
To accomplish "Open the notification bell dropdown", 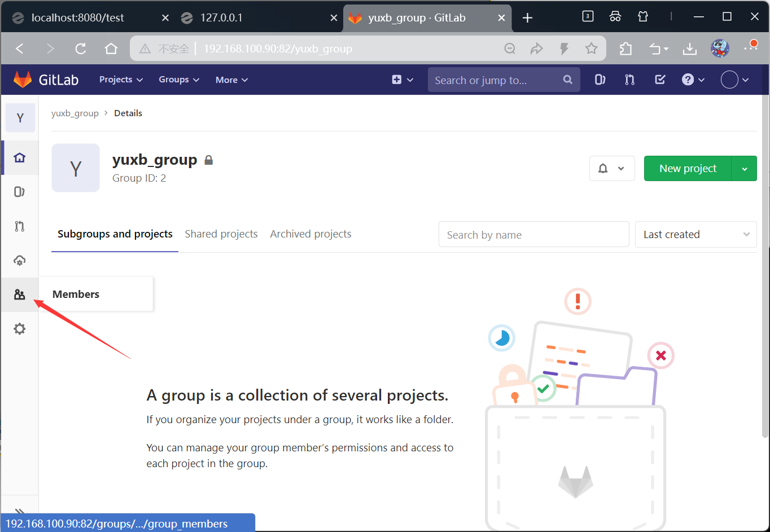I will coord(612,168).
